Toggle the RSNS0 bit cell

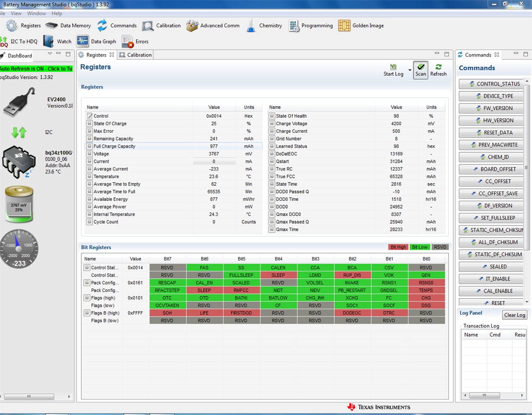426,283
